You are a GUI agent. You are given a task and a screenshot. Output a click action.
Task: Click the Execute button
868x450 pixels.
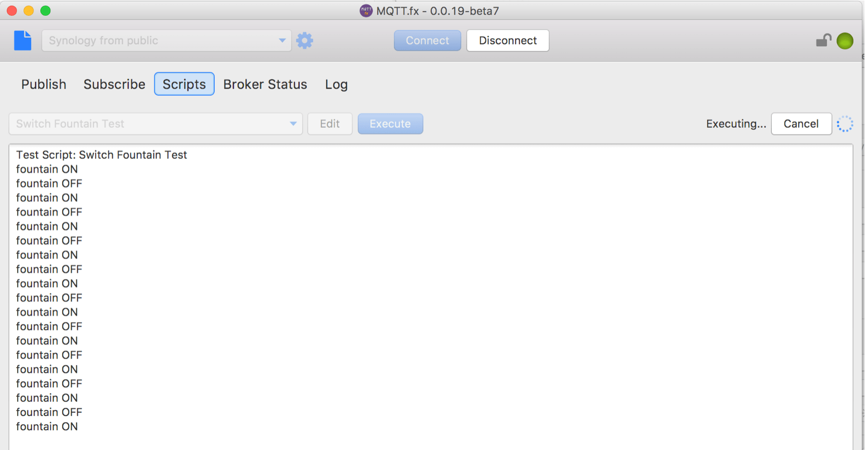[x=390, y=124]
